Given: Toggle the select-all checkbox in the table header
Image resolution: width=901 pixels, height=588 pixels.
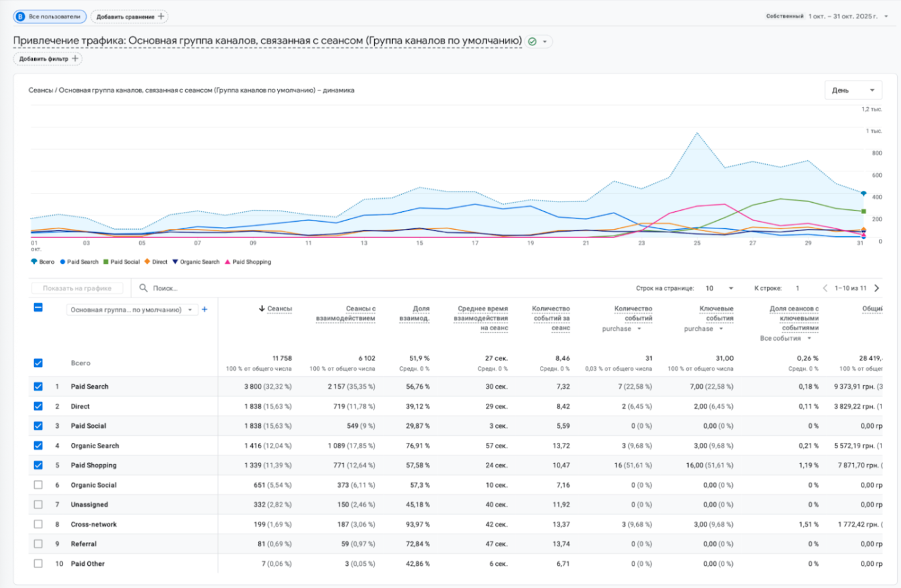Looking at the screenshot, I should [x=38, y=307].
